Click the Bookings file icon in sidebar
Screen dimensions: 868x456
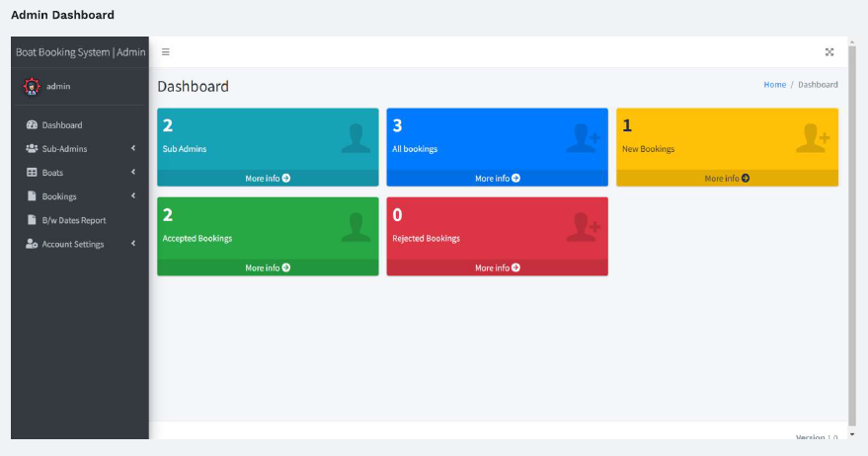point(32,196)
